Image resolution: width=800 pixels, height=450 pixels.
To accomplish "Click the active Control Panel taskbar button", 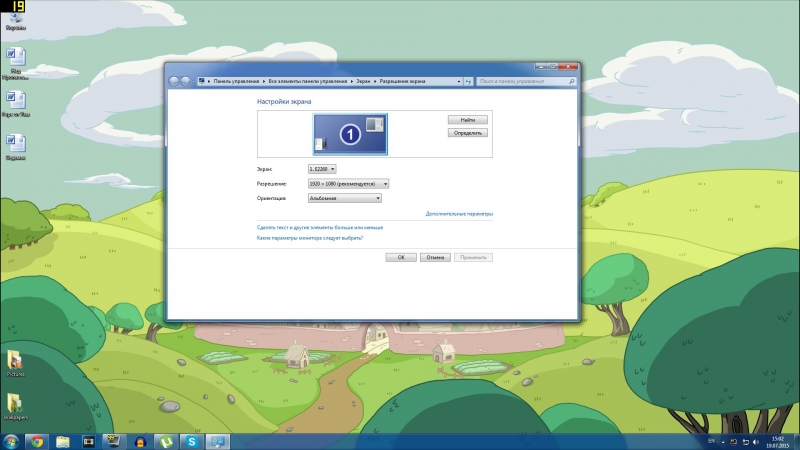I will pyautogui.click(x=217, y=442).
